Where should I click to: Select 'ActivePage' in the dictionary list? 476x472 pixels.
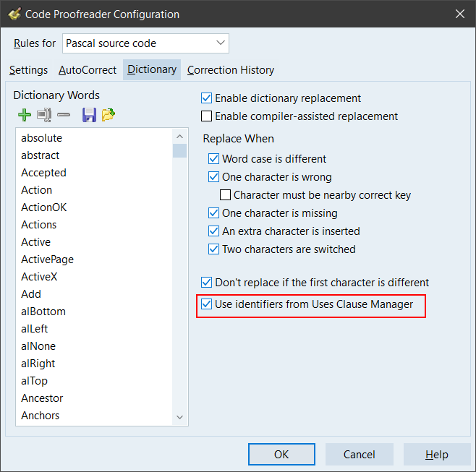point(47,259)
